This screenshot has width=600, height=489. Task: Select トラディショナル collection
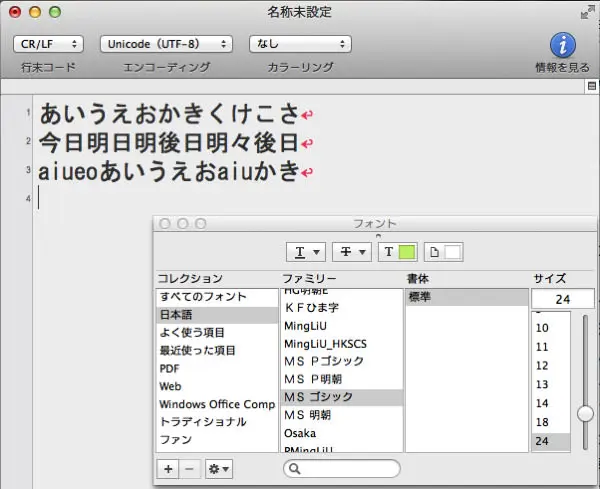[x=217, y=422]
